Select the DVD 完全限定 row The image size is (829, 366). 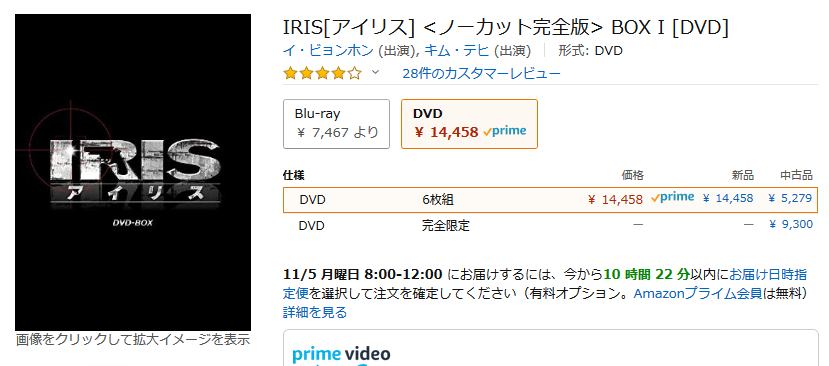(550, 225)
